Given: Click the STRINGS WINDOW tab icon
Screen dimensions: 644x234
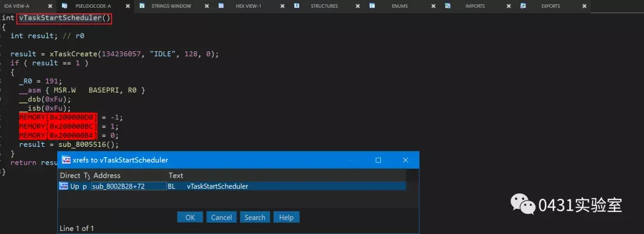Looking at the screenshot, I should 142,6.
